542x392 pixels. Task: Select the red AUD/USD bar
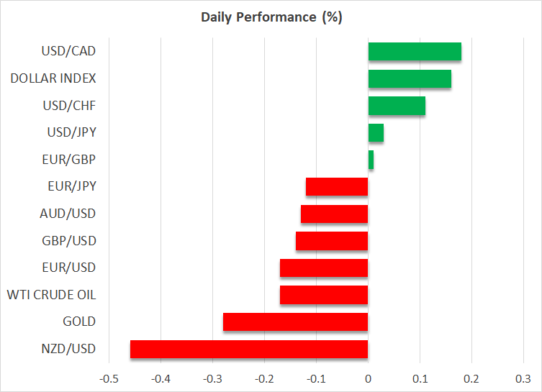click(x=334, y=214)
